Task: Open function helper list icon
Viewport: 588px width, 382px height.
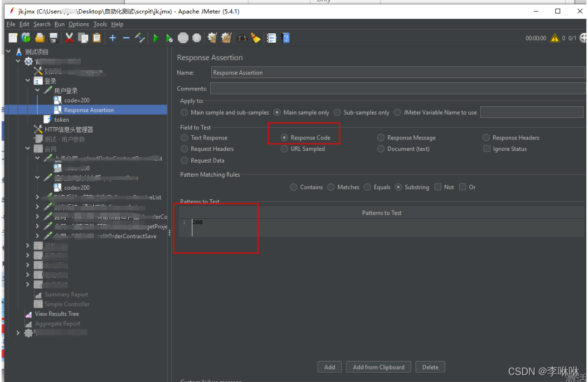Action: (272, 38)
